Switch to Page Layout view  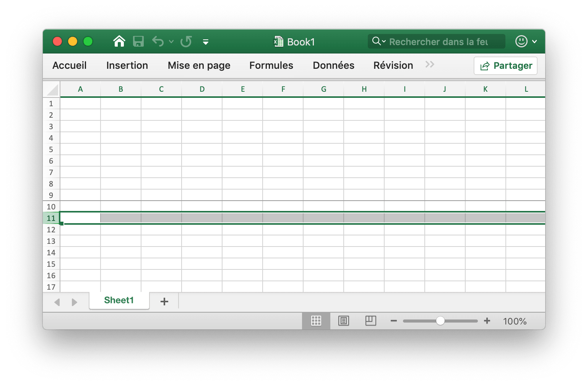pos(343,321)
